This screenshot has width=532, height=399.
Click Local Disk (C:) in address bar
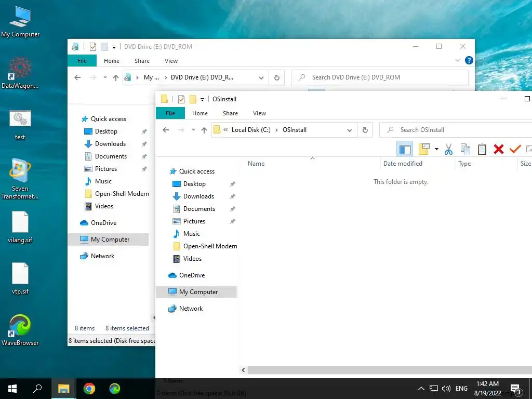(251, 130)
